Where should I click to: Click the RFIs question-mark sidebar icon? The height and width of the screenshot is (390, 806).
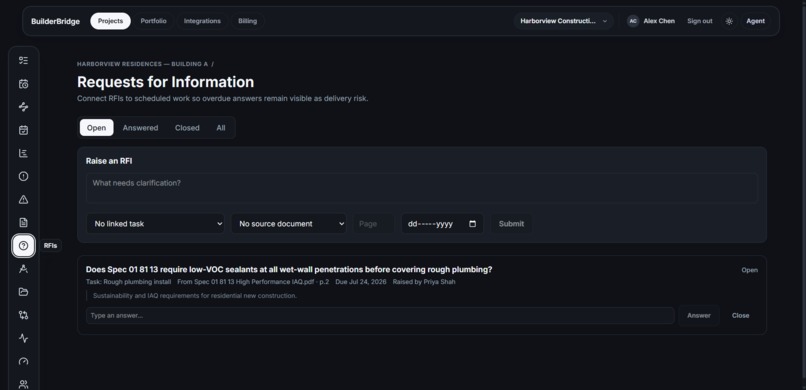click(23, 246)
